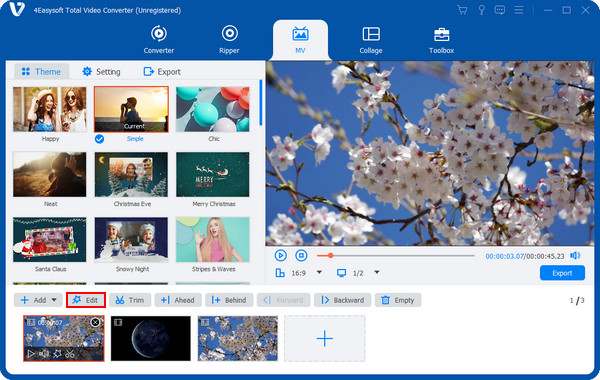Open the Converter module

pyautogui.click(x=158, y=39)
